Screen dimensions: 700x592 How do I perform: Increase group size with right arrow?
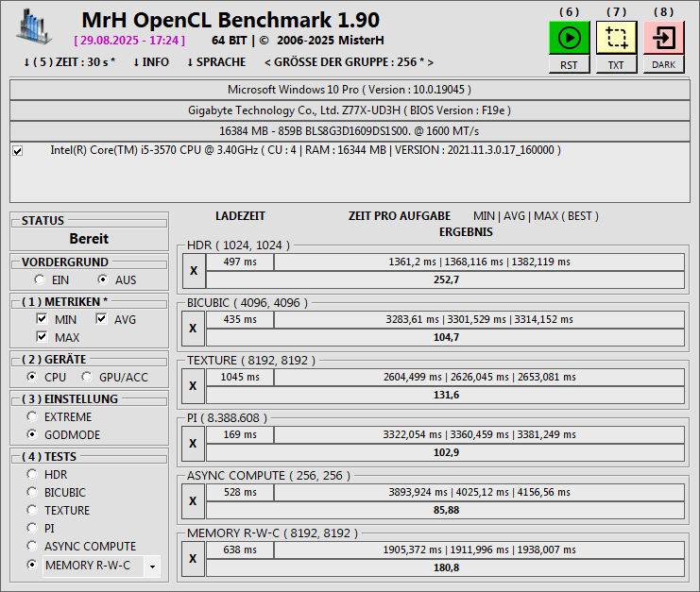tap(431, 62)
